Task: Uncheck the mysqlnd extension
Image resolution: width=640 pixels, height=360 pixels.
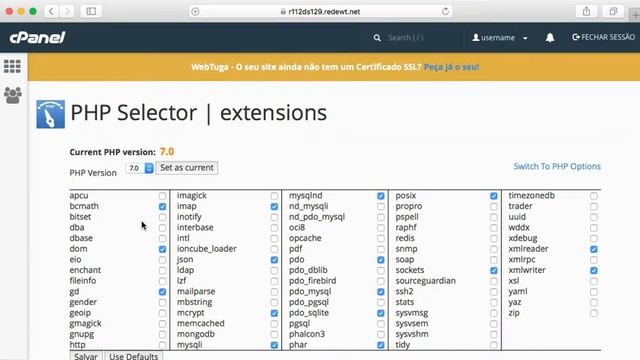Action: pos(381,196)
